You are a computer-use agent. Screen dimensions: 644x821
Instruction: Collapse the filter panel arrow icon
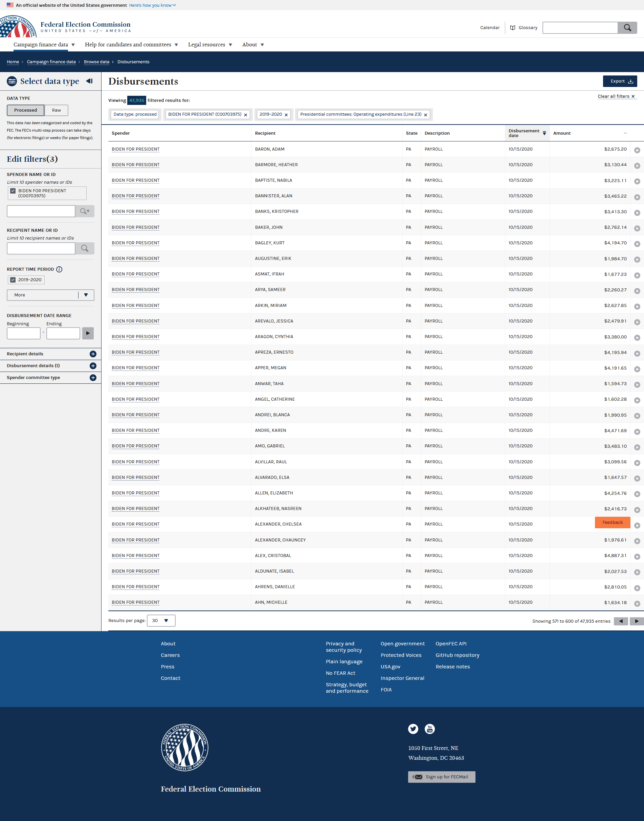[89, 81]
